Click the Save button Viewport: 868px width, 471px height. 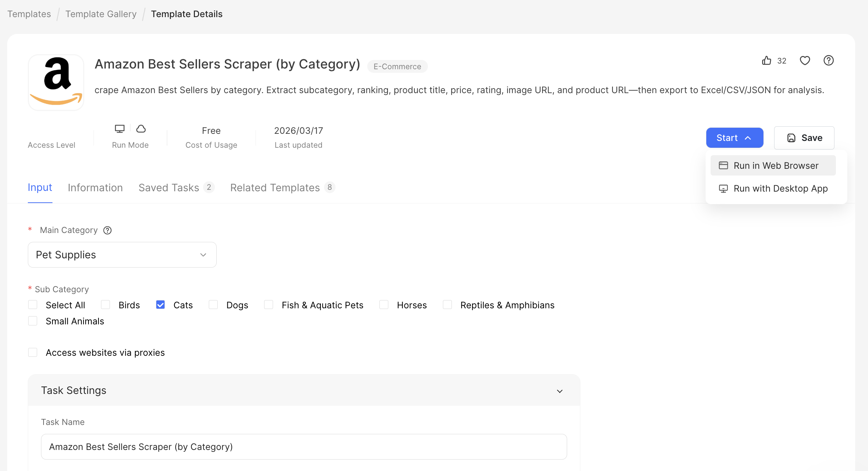point(804,138)
